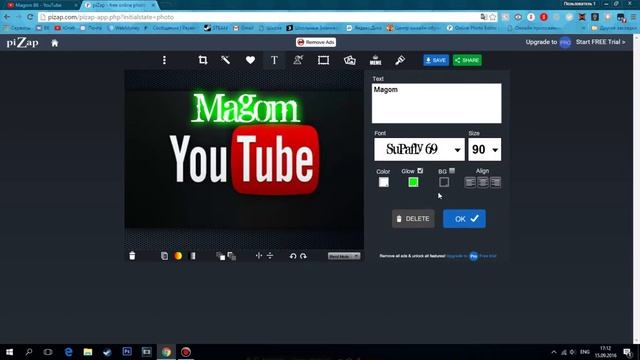The height and width of the screenshot is (360, 640).
Task: Click the duplicate object icon below canvas
Action: (164, 256)
